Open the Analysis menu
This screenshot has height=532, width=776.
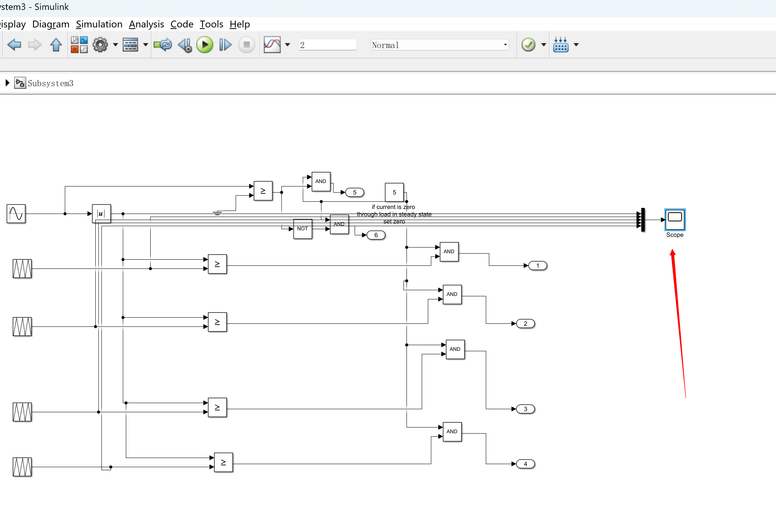(x=146, y=24)
